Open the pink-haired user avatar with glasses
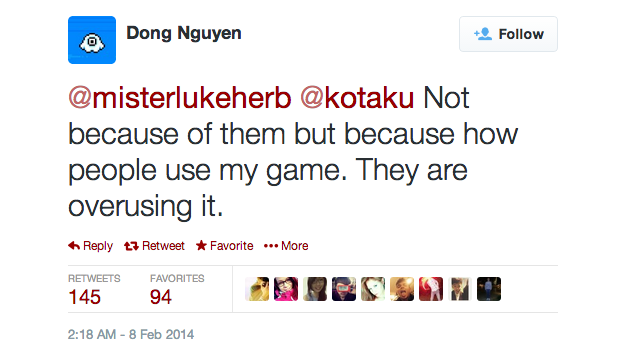Viewport: 640px width, 360px height. [286, 289]
